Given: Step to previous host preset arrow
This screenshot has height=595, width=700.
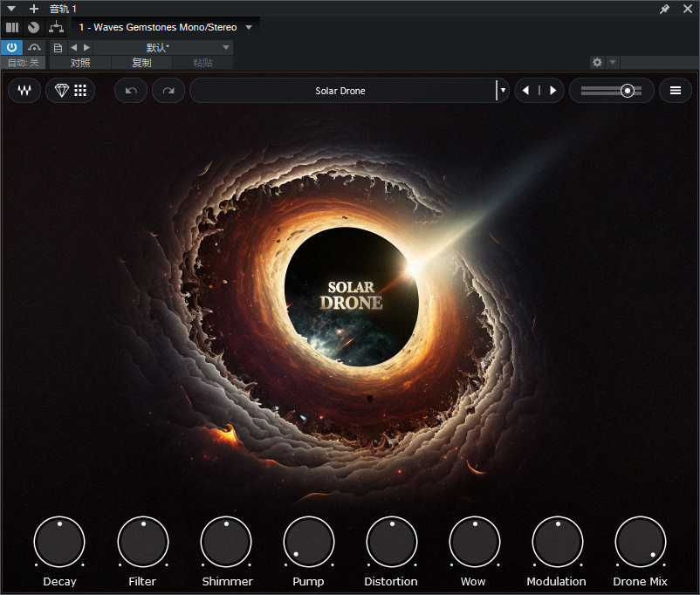Looking at the screenshot, I should tap(73, 48).
